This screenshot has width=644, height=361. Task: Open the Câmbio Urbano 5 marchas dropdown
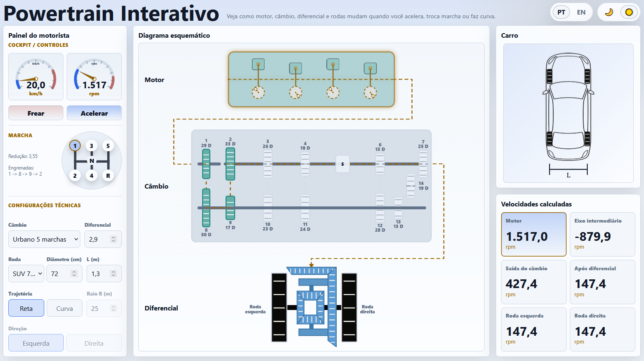(44, 239)
